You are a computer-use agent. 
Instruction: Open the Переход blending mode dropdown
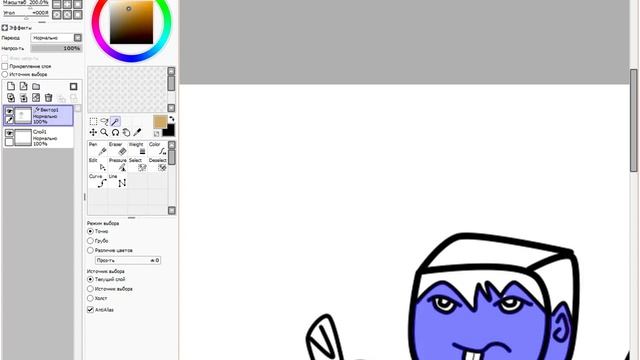pyautogui.click(x=56, y=38)
